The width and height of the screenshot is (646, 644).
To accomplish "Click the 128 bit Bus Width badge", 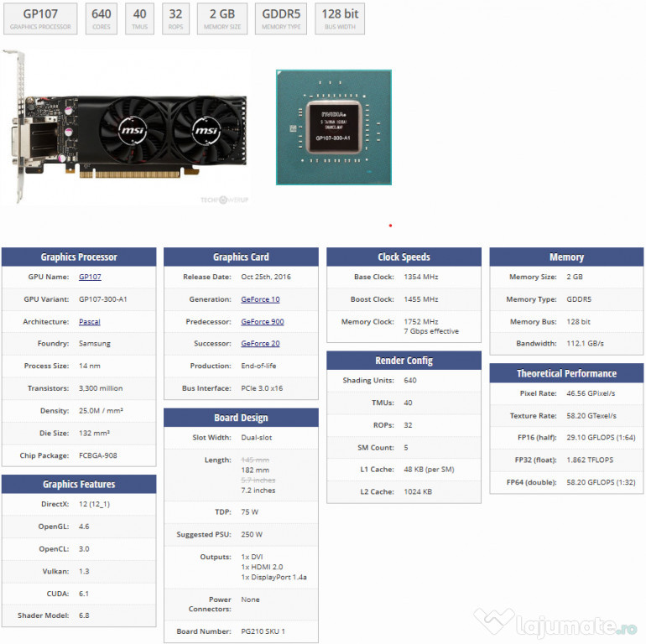I will [340, 18].
